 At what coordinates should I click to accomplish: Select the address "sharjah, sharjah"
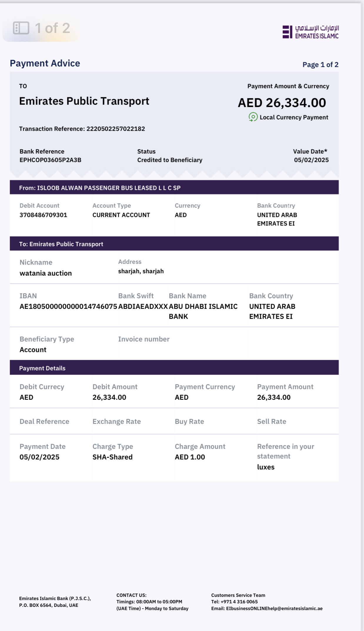[x=141, y=271]
